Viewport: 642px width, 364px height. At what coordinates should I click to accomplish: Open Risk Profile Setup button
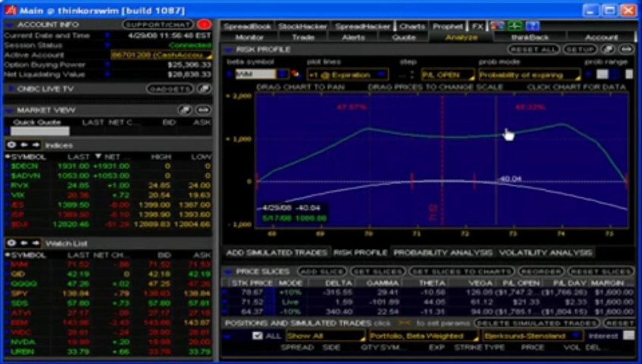(580, 49)
